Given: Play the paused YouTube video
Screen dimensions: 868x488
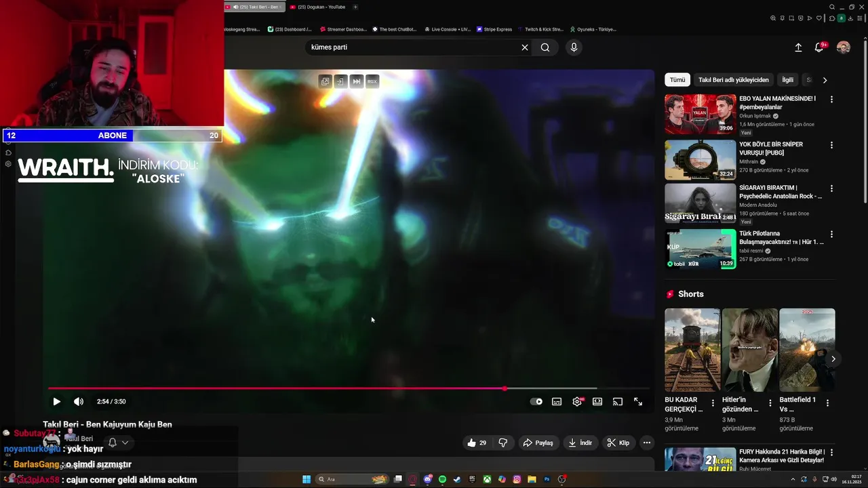Looking at the screenshot, I should (x=56, y=401).
